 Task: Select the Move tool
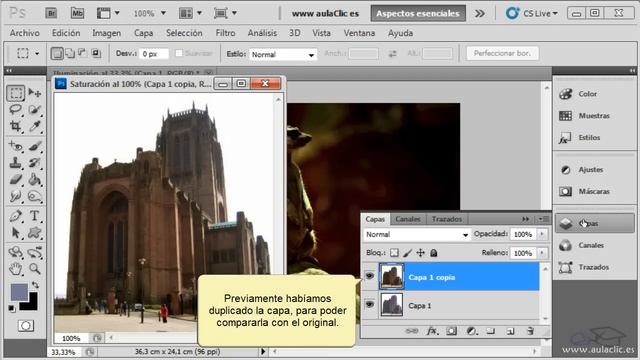[35, 93]
